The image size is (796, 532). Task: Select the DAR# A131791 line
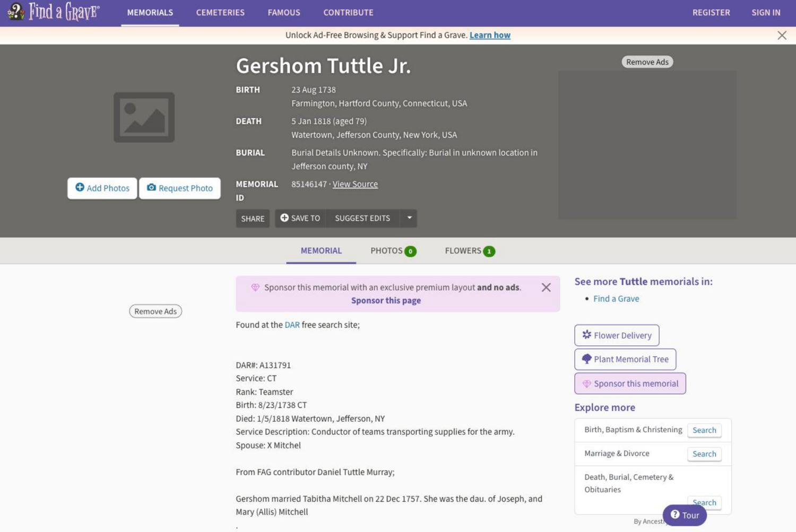[x=263, y=365]
